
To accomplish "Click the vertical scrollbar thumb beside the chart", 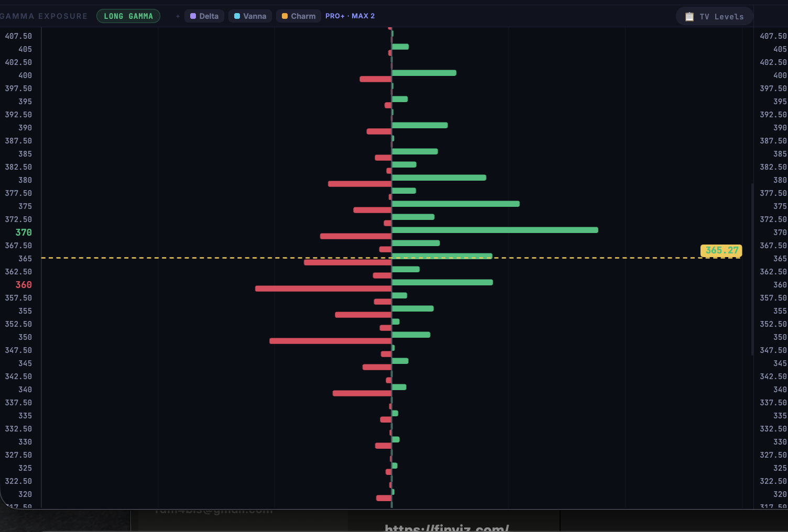I will [x=752, y=269].
